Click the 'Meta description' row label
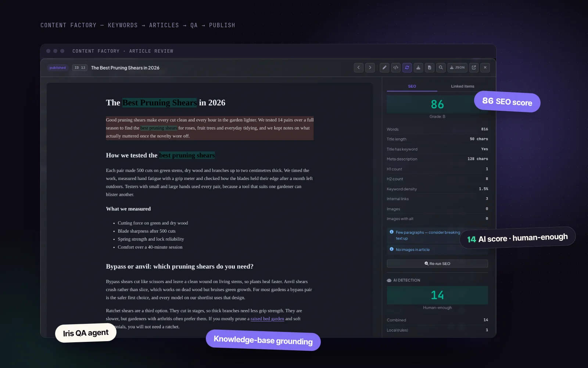 [402, 159]
